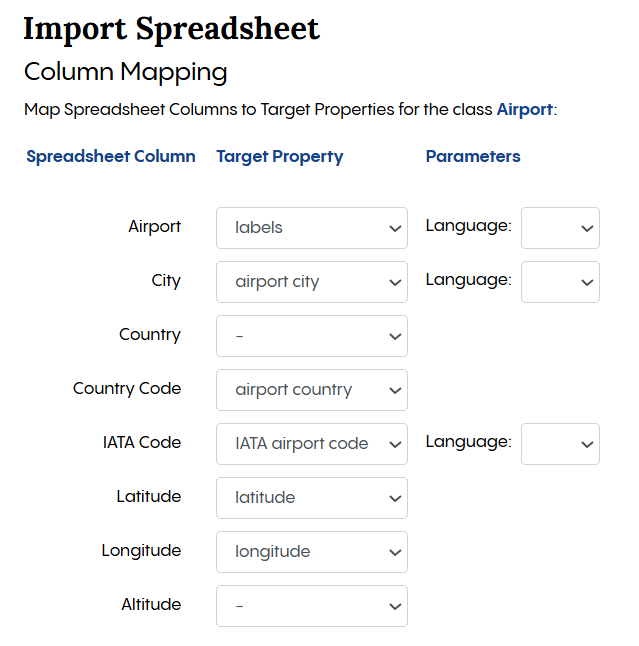
Task: Click the Airport class link
Action: [x=524, y=109]
